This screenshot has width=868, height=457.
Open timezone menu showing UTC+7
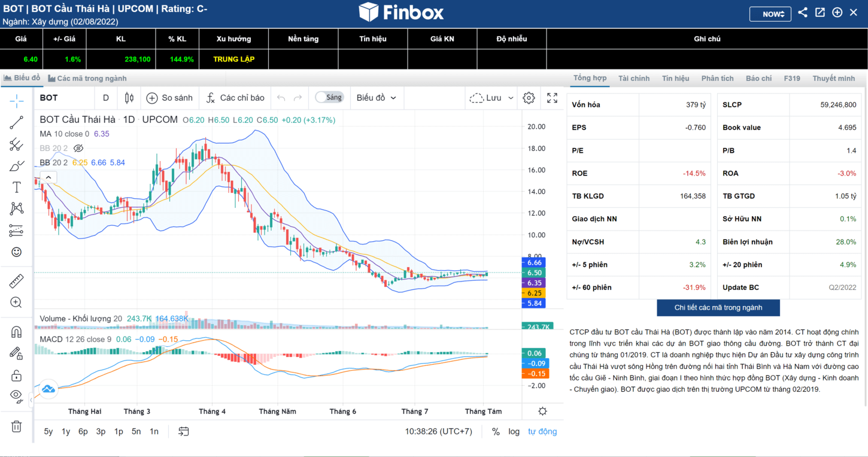click(x=439, y=431)
